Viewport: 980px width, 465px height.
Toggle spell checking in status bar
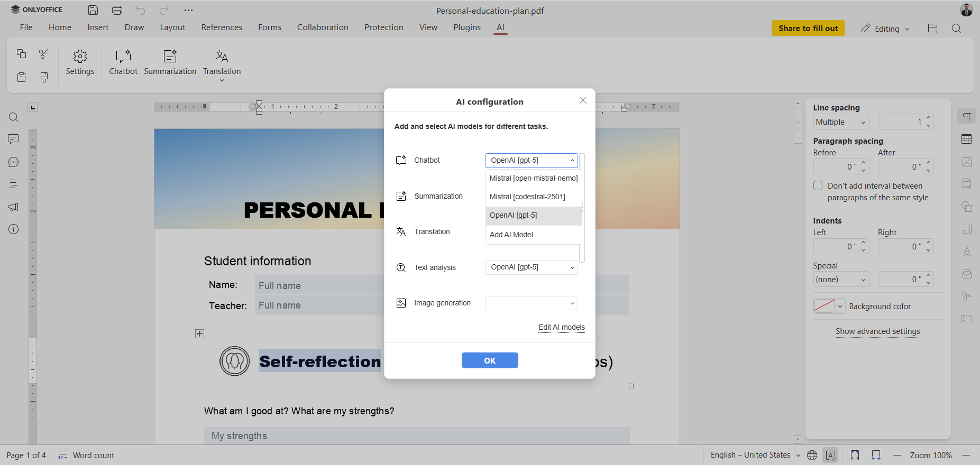click(x=831, y=455)
